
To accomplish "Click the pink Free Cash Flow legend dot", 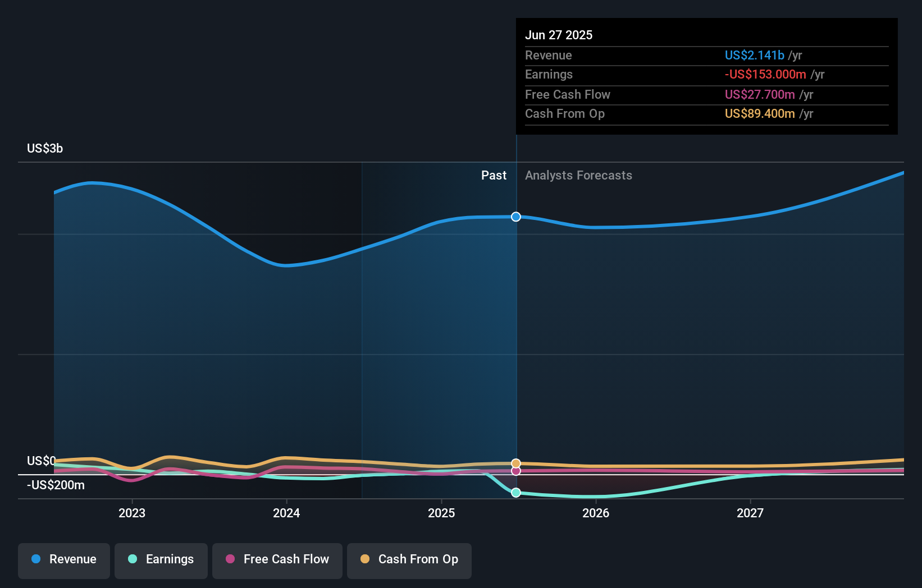I will pos(230,559).
